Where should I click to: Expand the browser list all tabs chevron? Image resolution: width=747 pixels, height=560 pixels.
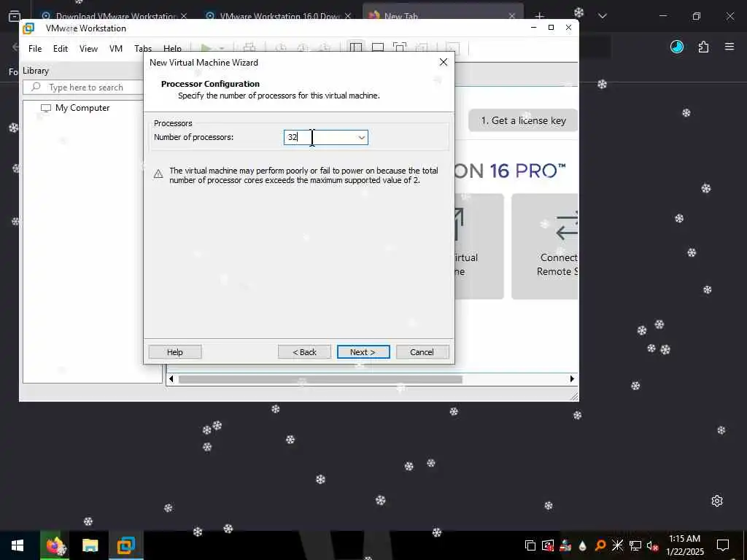pyautogui.click(x=602, y=16)
